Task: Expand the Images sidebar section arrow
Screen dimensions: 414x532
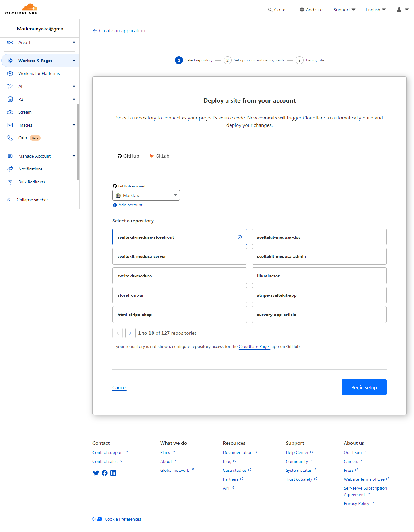Action: pos(74,125)
